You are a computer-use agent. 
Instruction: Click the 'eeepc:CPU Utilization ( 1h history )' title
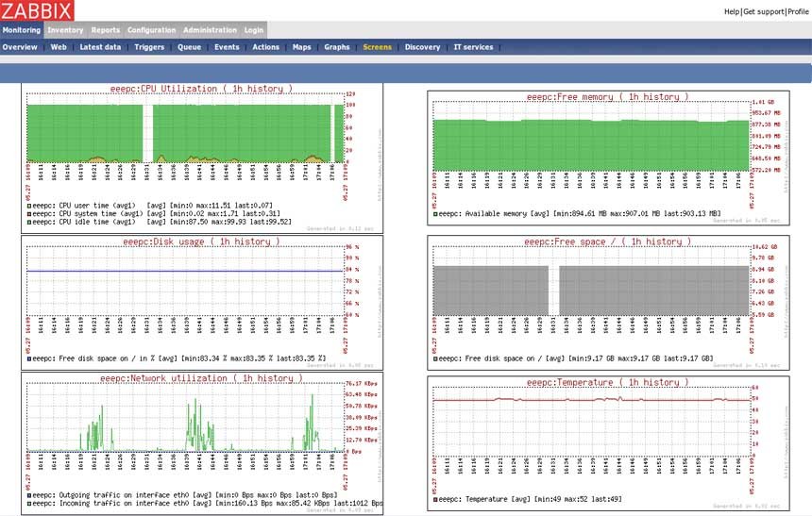tap(201, 89)
